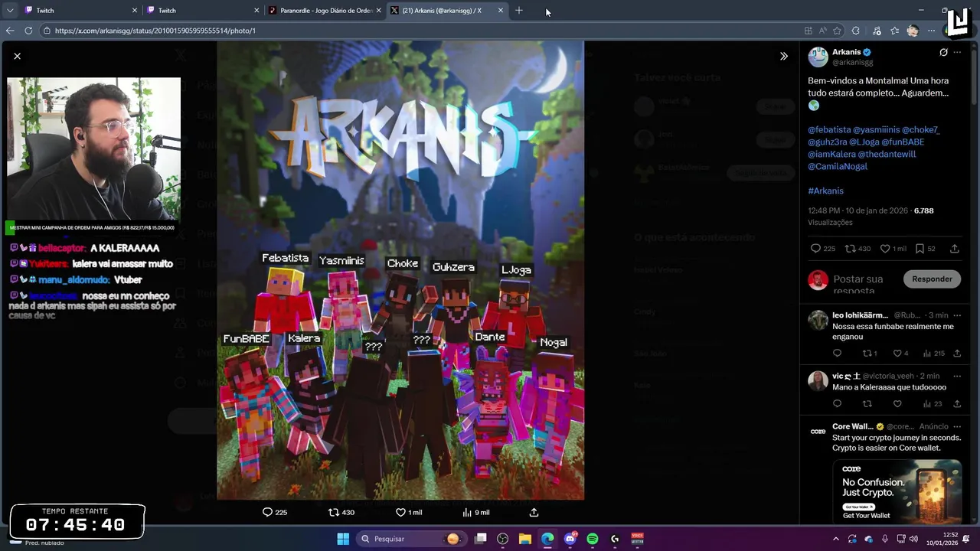Viewport: 980px width, 551px height.
Task: Open a new browser tab
Action: tap(519, 11)
